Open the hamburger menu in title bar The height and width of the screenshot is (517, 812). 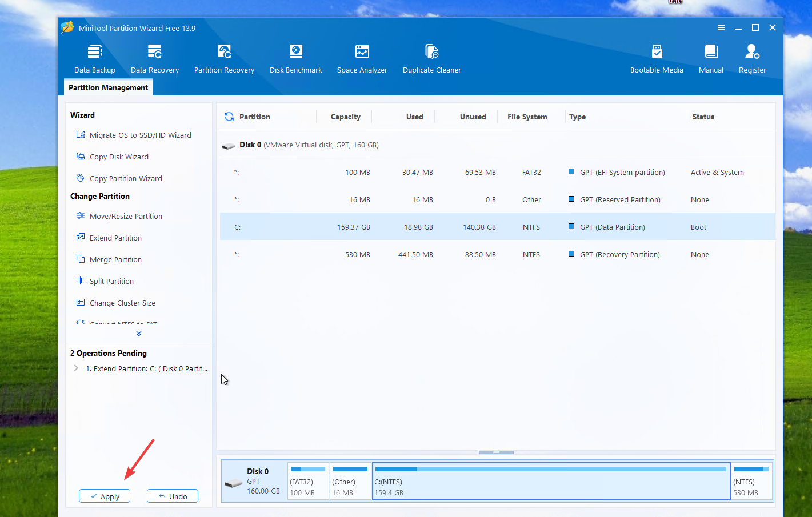(x=721, y=27)
